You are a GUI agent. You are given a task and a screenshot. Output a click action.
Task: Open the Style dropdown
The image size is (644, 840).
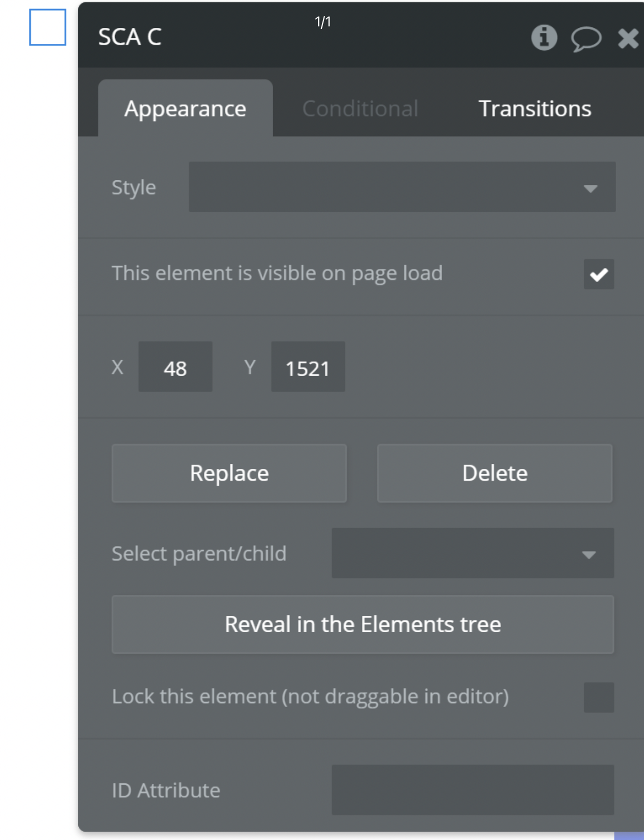(x=401, y=187)
